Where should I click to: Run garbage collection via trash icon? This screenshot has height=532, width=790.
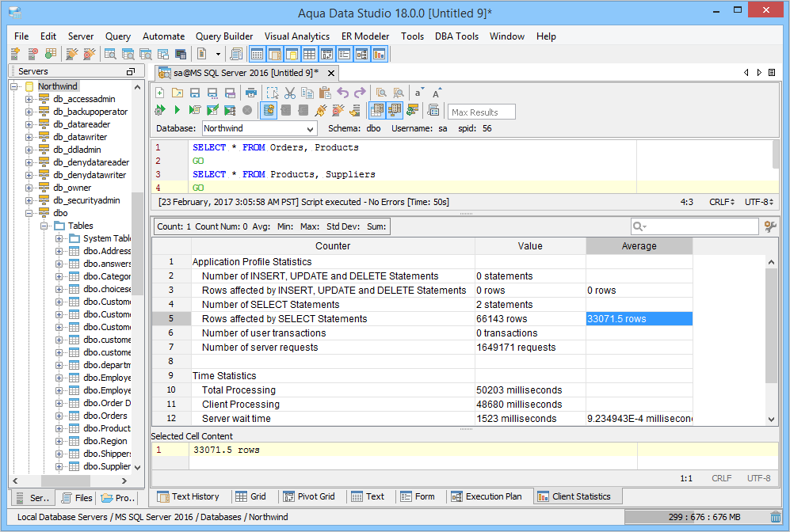tap(775, 517)
